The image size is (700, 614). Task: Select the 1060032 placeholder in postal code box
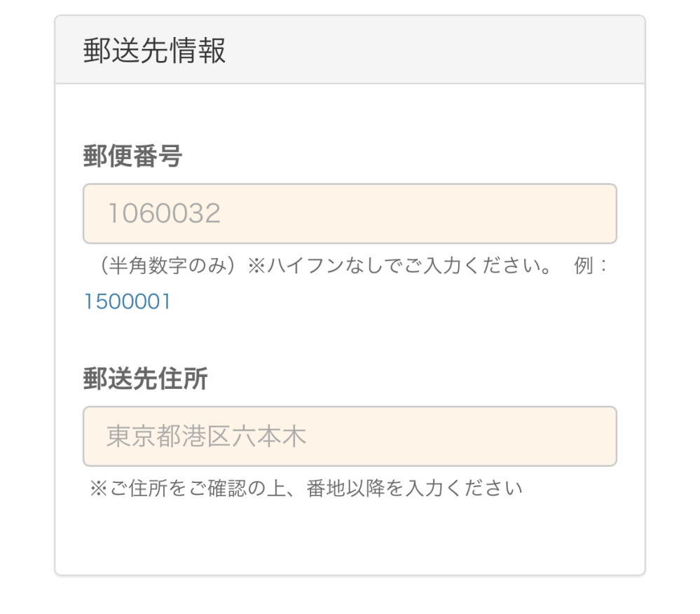coord(164,214)
